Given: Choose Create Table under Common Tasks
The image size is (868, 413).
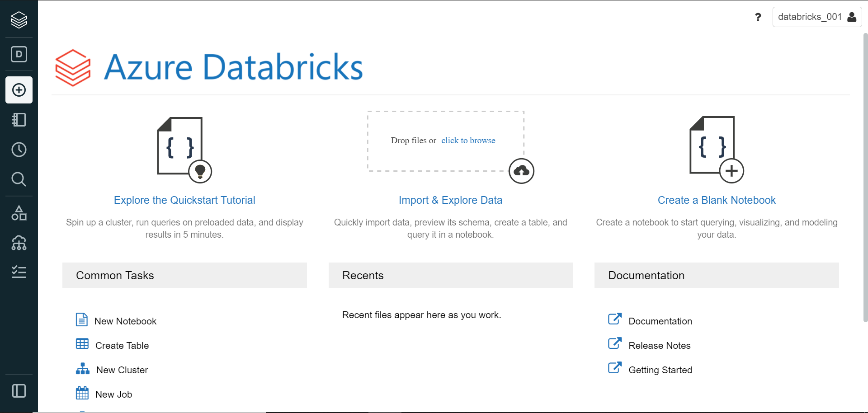Looking at the screenshot, I should pos(122,346).
